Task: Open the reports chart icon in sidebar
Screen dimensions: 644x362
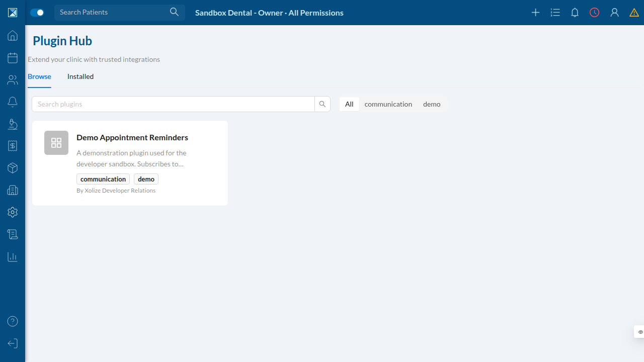Action: tap(13, 256)
